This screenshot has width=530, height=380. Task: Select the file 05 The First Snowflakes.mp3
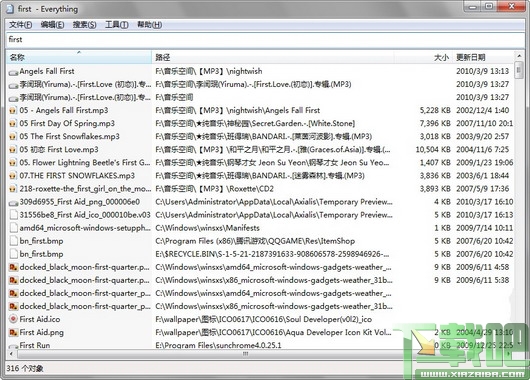pos(69,137)
